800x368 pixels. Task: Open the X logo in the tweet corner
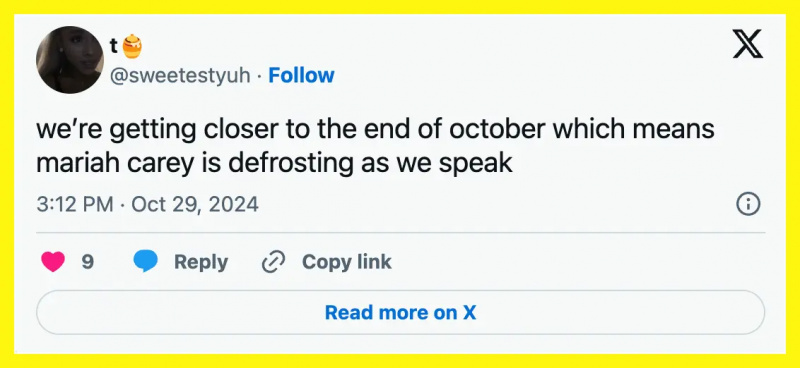pos(748,44)
